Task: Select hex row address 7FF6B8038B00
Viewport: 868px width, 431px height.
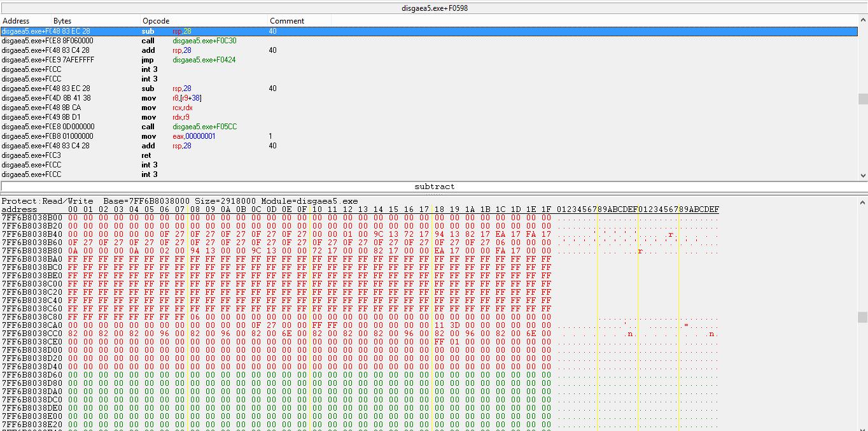Action: click(32, 218)
